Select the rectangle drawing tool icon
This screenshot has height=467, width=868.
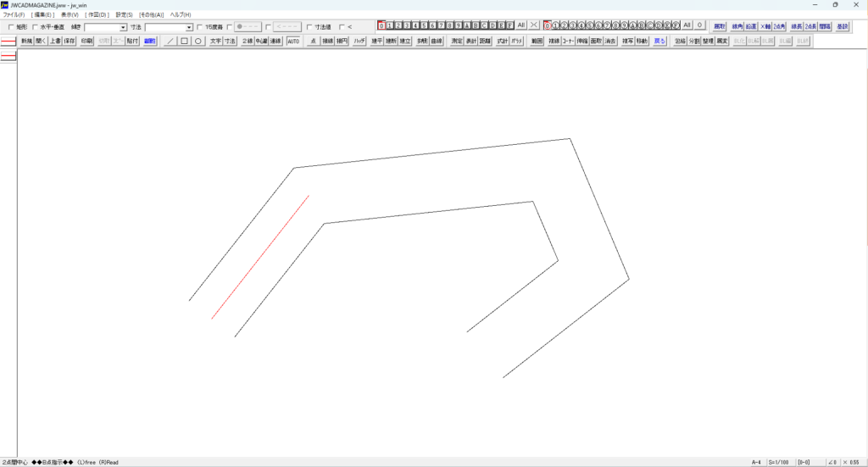coord(184,41)
